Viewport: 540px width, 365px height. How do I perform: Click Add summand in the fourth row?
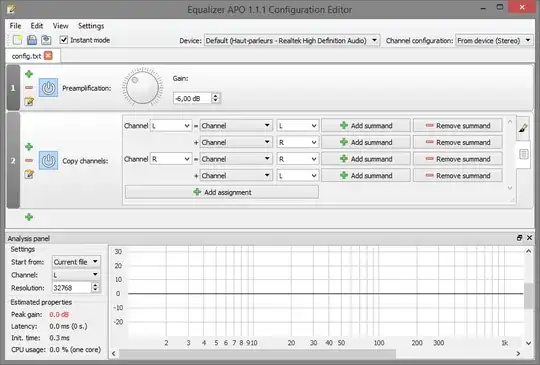366,176
